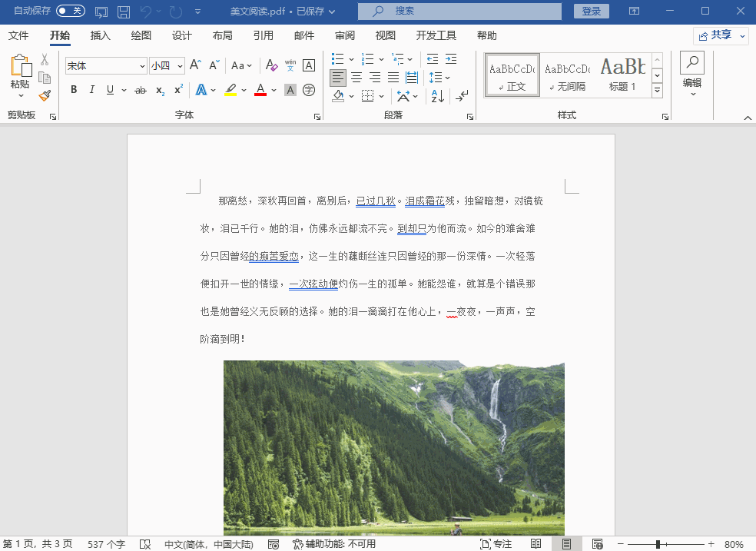756x551 pixels.
Task: Redo with the title bar redo arrow
Action: [175, 11]
